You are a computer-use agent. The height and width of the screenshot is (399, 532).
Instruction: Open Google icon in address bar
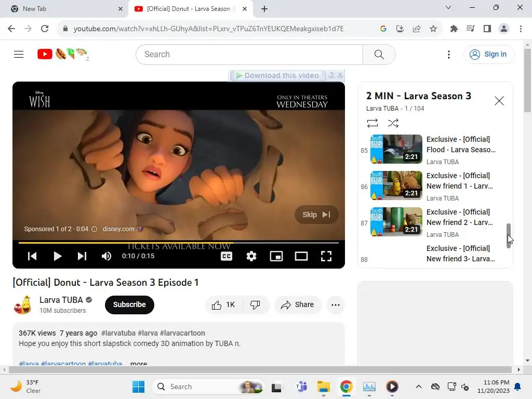[383, 29]
